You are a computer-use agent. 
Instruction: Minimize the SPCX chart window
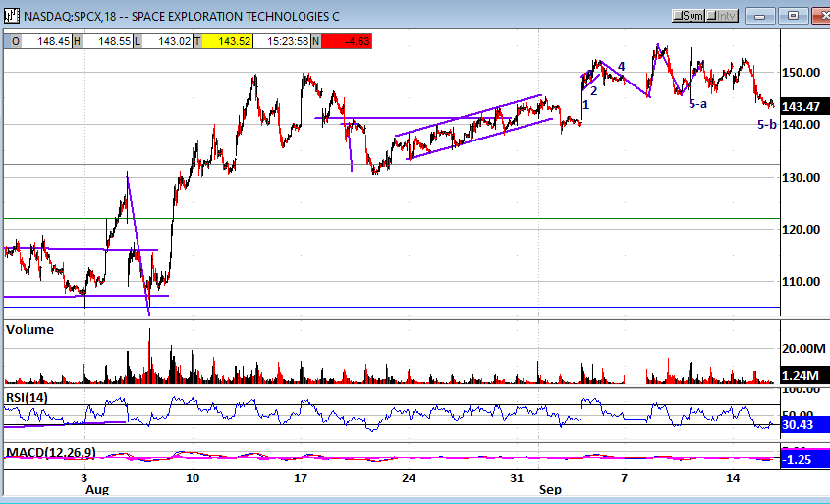point(760,16)
